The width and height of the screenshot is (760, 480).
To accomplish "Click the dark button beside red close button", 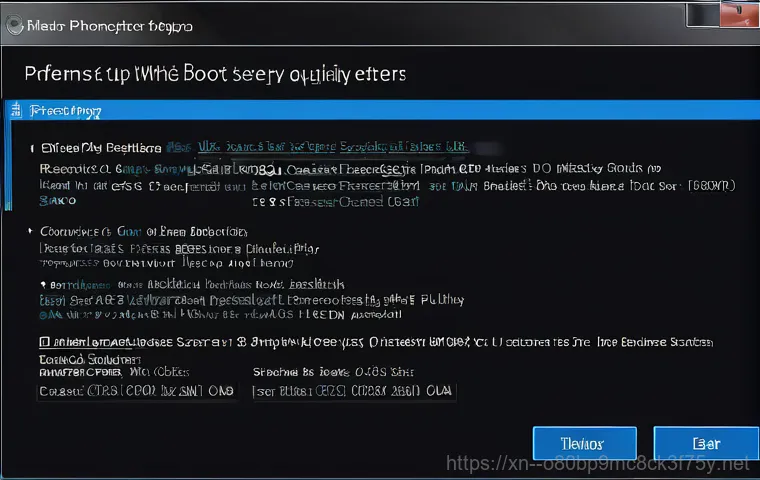I will coord(703,15).
